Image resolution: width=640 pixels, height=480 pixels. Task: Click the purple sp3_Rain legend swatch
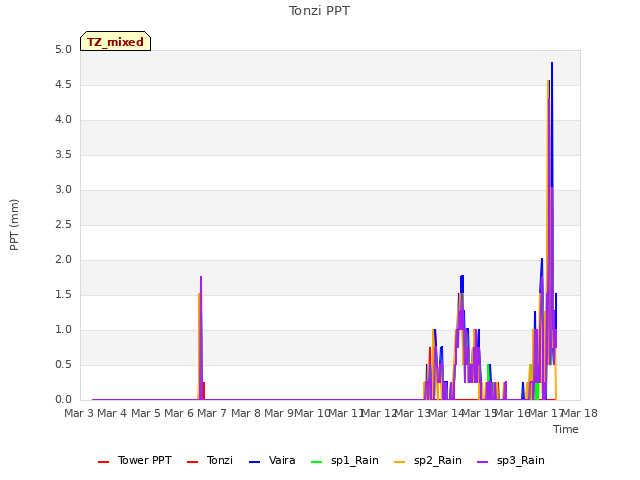tap(482, 462)
